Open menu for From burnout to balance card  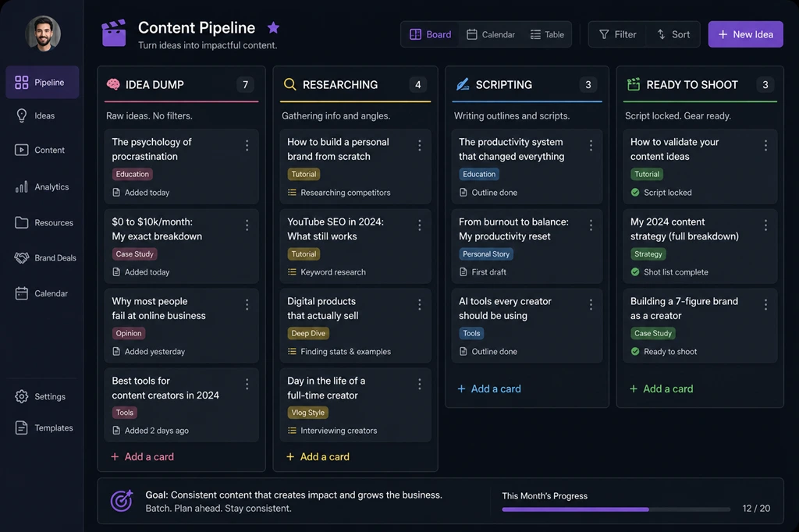tap(591, 225)
